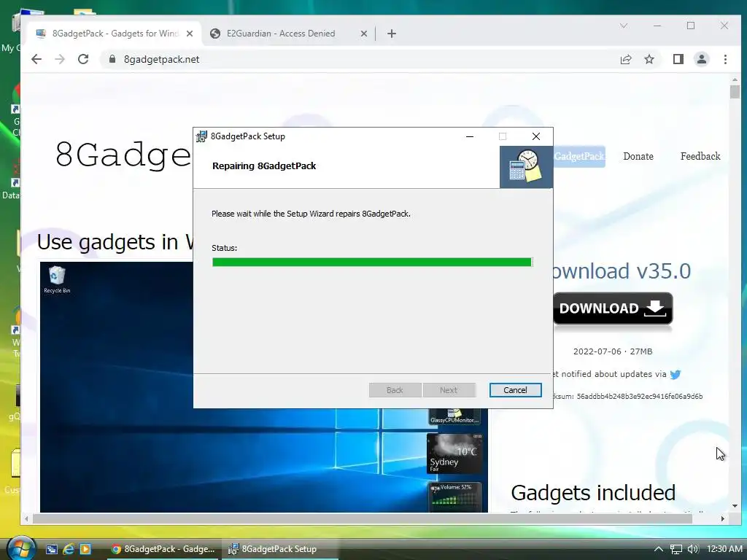Open the network tray icon
The width and height of the screenshot is (747, 560).
point(676,549)
